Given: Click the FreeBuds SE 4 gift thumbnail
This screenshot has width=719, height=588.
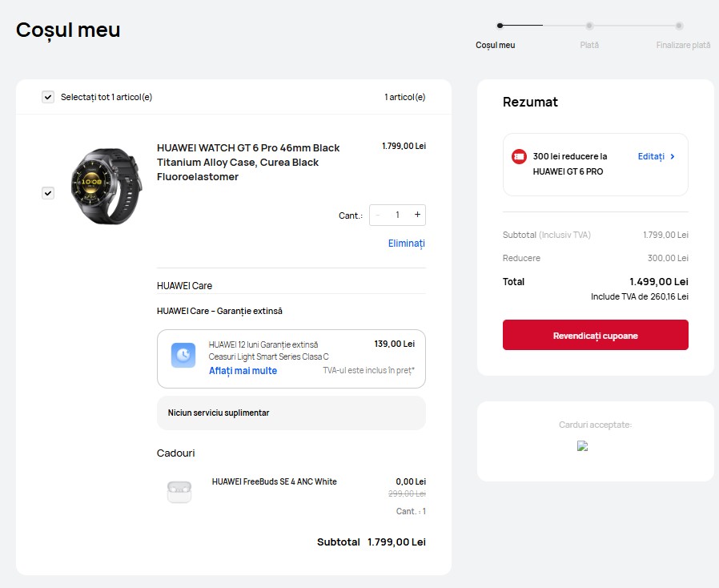Looking at the screenshot, I should pyautogui.click(x=179, y=490).
